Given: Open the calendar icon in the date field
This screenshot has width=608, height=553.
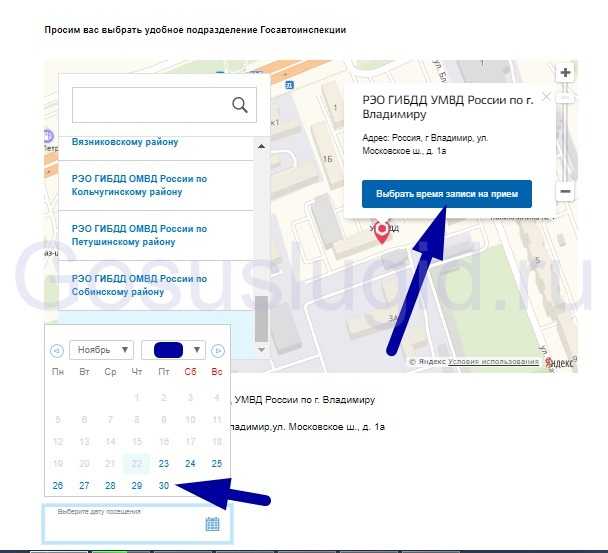Looking at the screenshot, I should point(212,524).
